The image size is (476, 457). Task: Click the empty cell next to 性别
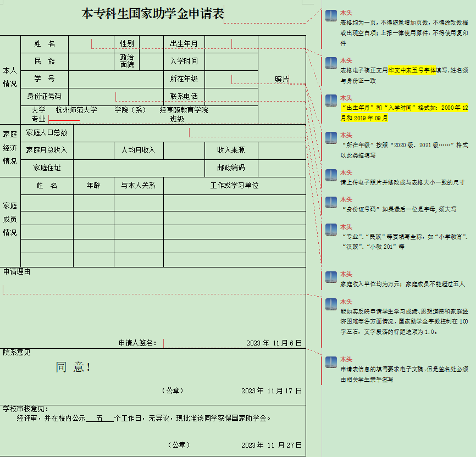[x=151, y=43]
